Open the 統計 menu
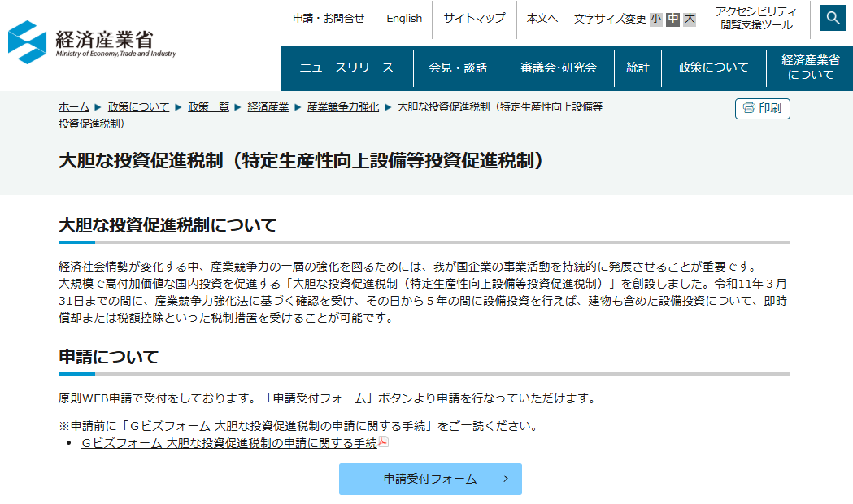 [638, 68]
